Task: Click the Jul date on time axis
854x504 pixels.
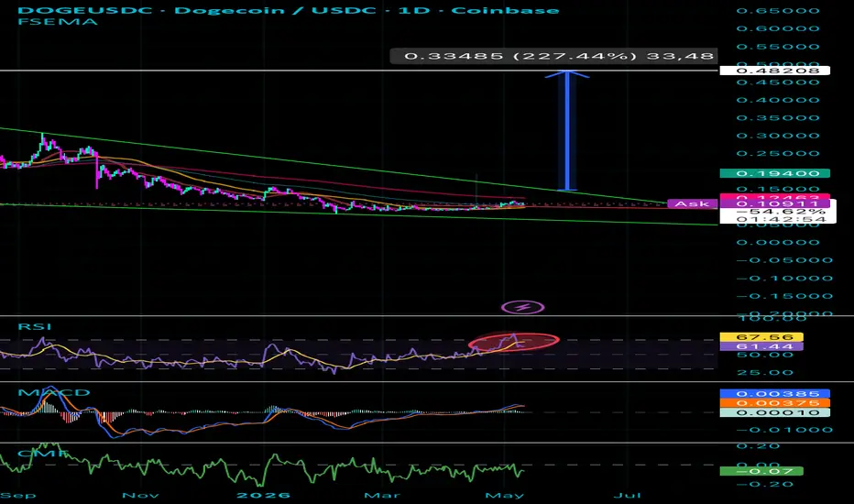Action: [x=627, y=495]
